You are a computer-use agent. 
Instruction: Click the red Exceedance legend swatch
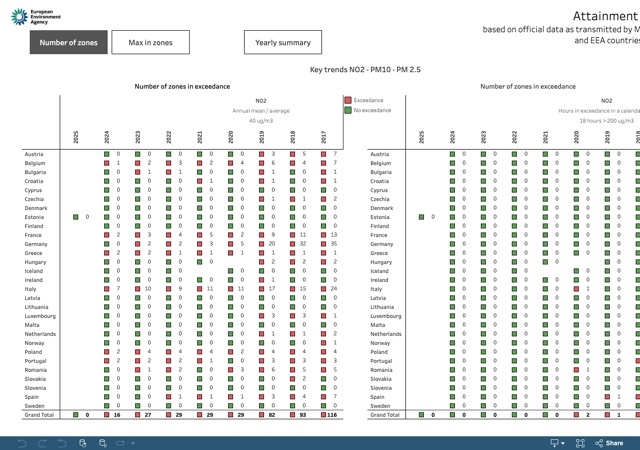(348, 100)
